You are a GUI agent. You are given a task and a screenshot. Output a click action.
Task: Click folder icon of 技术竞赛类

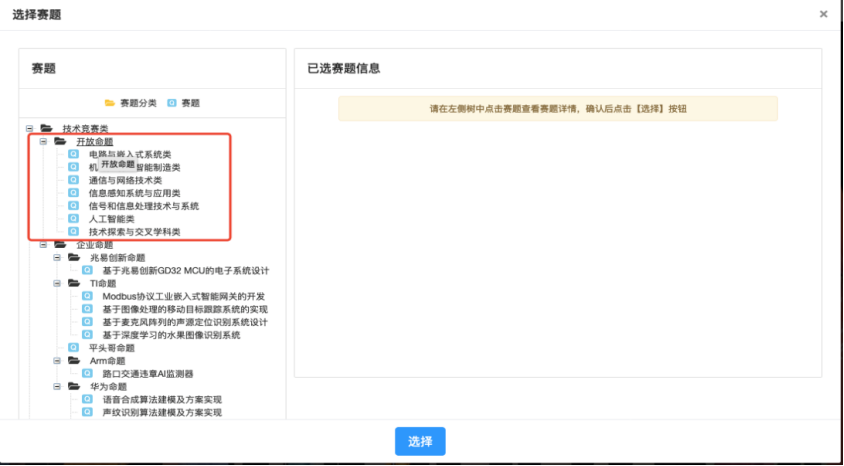46,129
